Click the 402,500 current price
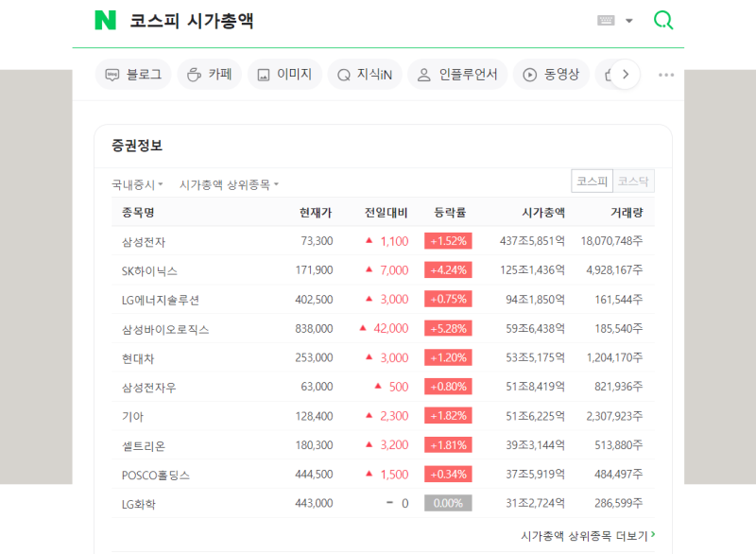Viewport: 756px width, 554px height. pyautogui.click(x=314, y=299)
